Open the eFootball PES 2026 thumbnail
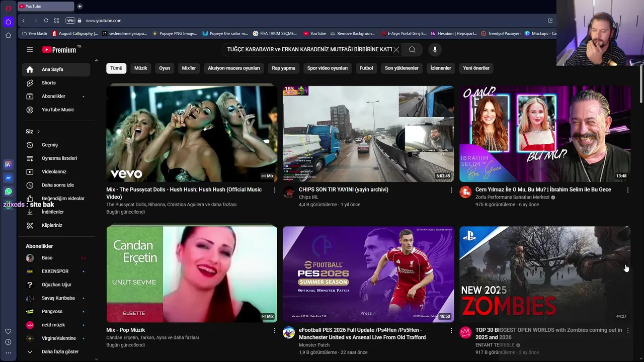This screenshot has width=644, height=362. pyautogui.click(x=368, y=274)
